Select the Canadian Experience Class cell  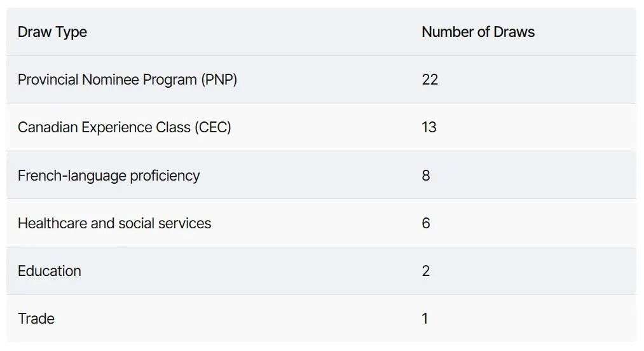(124, 128)
